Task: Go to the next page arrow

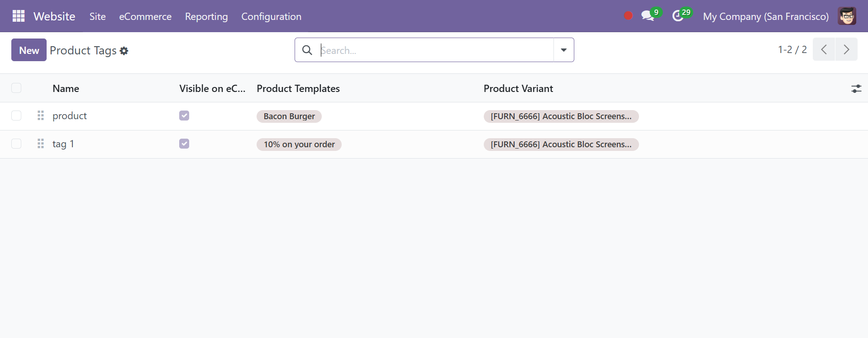Action: [846, 50]
